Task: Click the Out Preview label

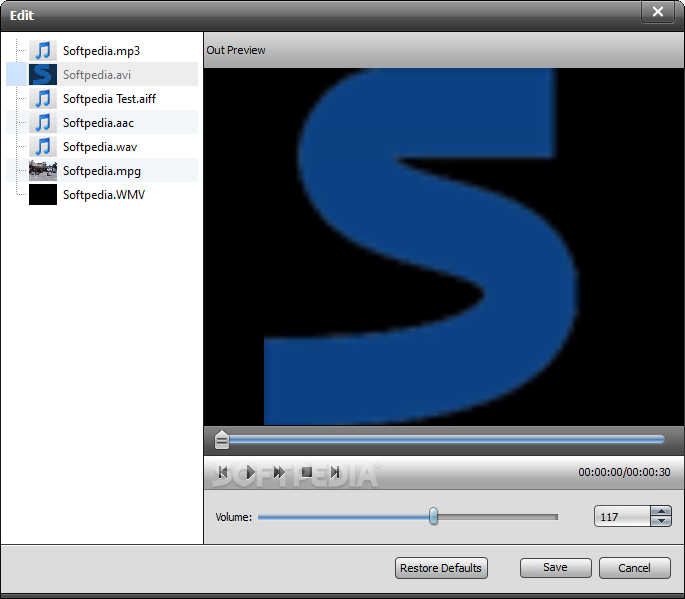Action: (236, 50)
